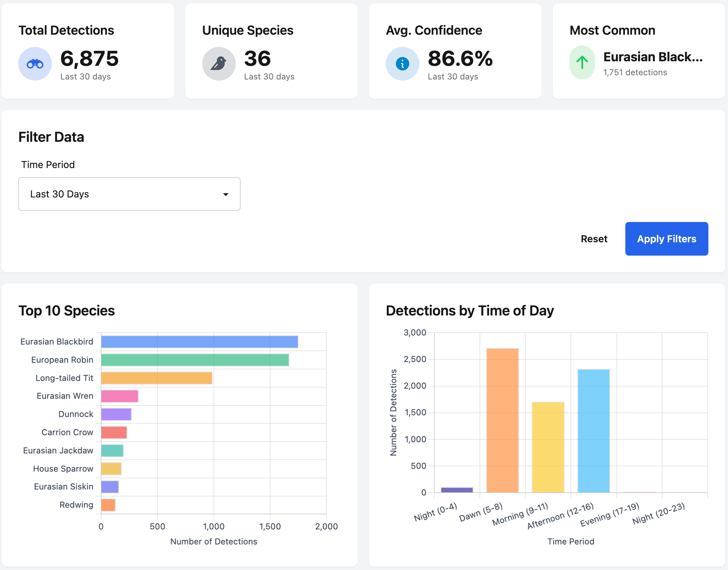Viewport: 728px width, 570px height.
Task: Click the 1,751 detections text
Action: [x=635, y=72]
